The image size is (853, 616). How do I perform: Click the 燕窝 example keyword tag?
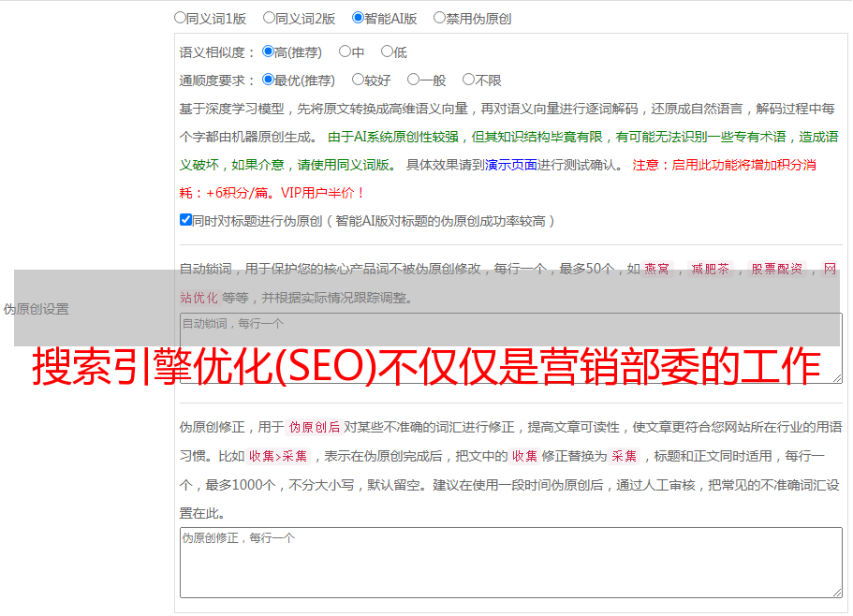coord(656,269)
